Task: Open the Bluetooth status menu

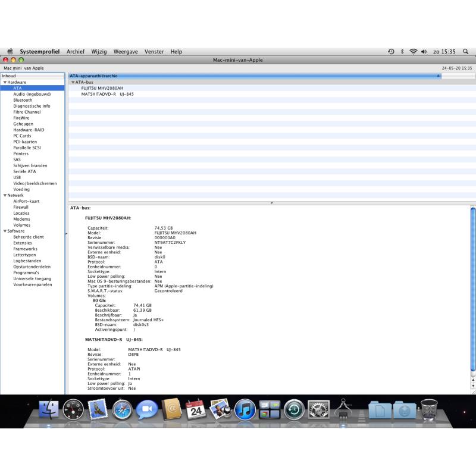Action: click(402, 52)
